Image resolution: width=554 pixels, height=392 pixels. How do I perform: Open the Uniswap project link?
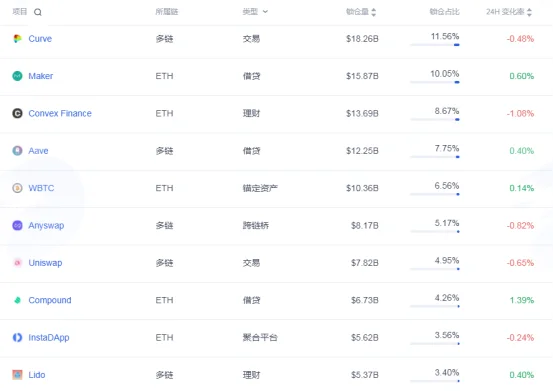click(45, 263)
